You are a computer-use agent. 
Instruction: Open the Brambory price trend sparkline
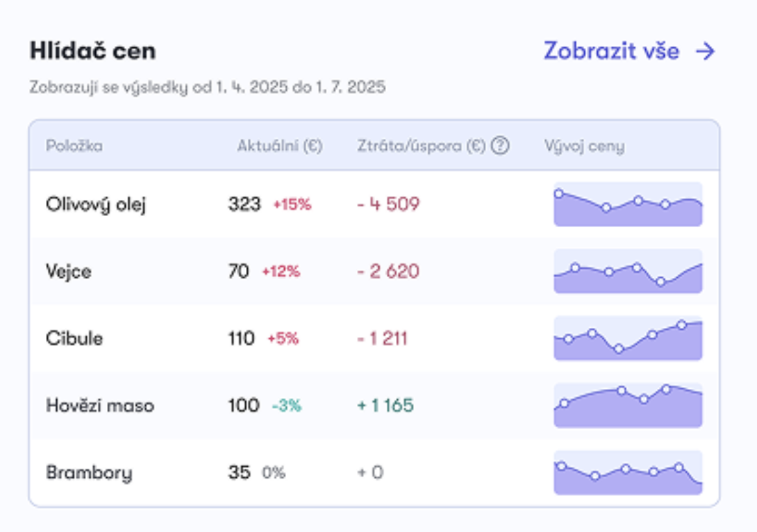pos(628,473)
